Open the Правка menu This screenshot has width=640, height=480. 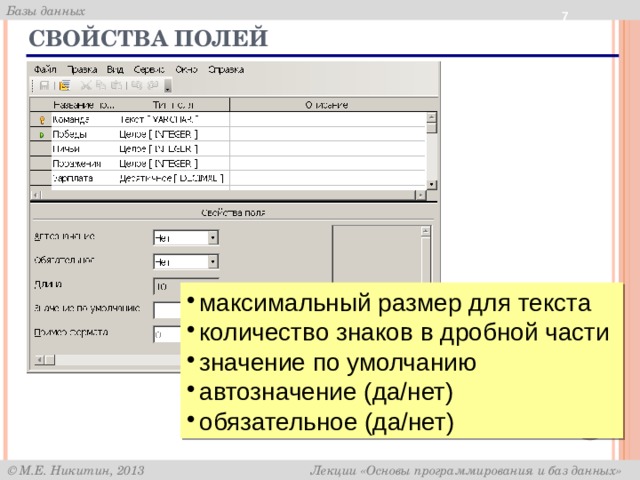tap(82, 69)
